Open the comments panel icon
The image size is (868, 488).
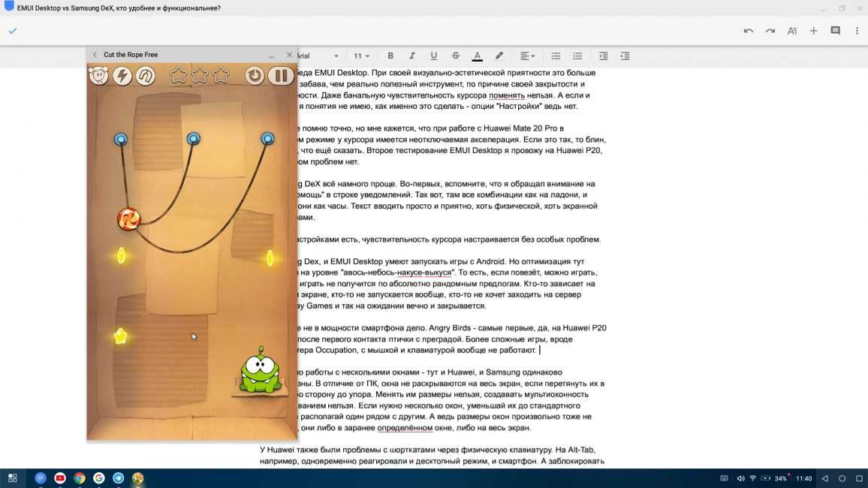click(835, 31)
